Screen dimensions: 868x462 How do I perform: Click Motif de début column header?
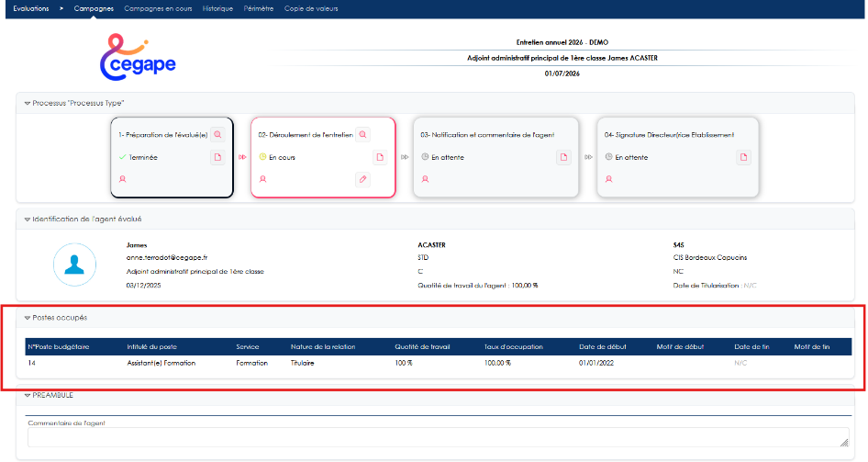point(680,347)
